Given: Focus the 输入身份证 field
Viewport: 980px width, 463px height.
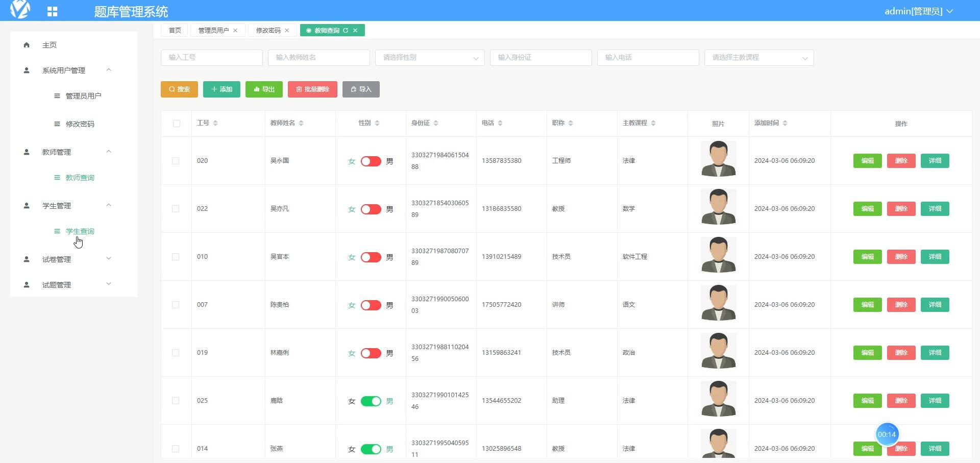Looking at the screenshot, I should [541, 58].
